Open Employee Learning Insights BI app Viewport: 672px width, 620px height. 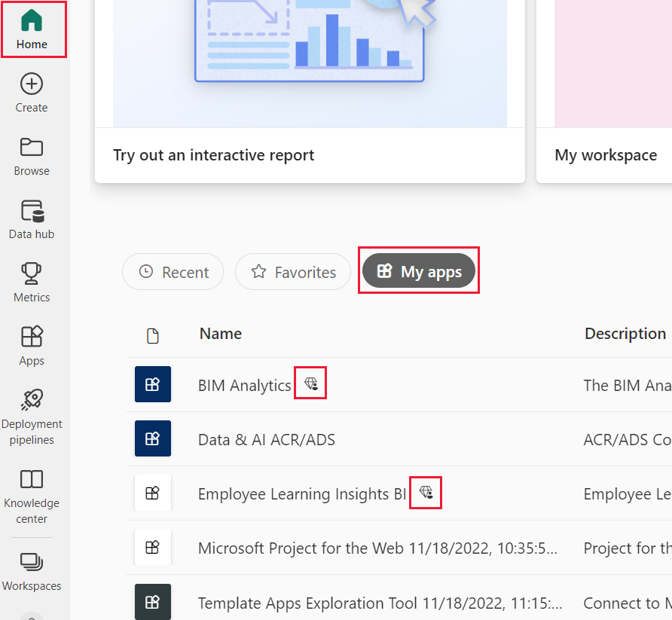(301, 494)
